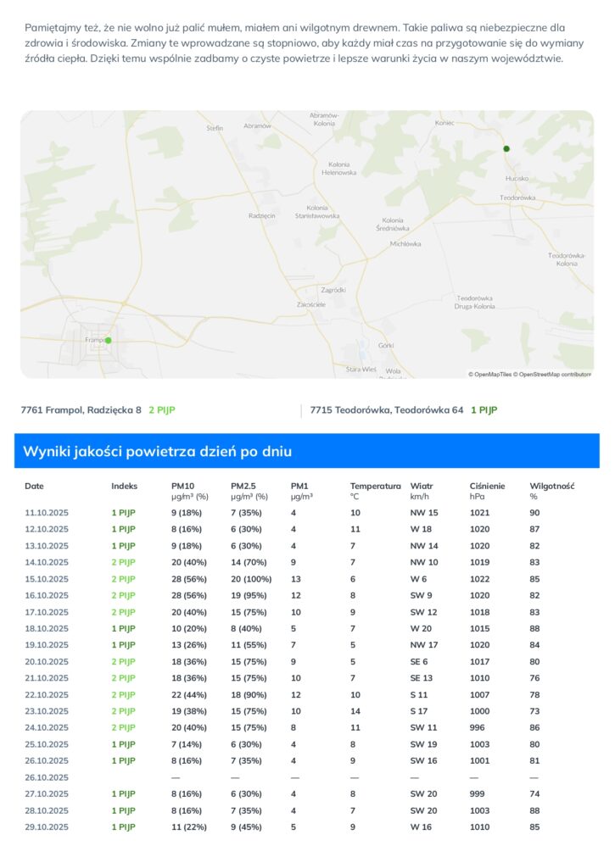Click the Indeks column header
Screen dimensions: 615x868
(x=124, y=487)
